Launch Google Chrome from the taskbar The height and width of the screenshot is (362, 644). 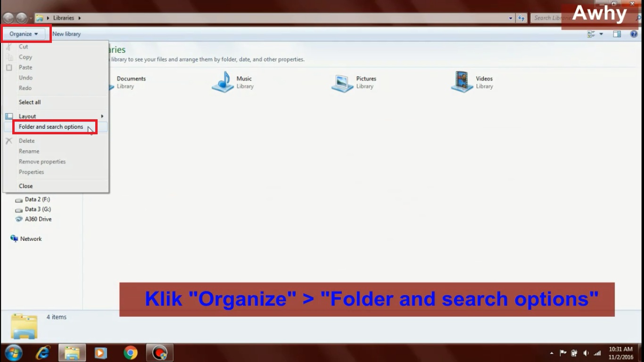[x=130, y=352]
